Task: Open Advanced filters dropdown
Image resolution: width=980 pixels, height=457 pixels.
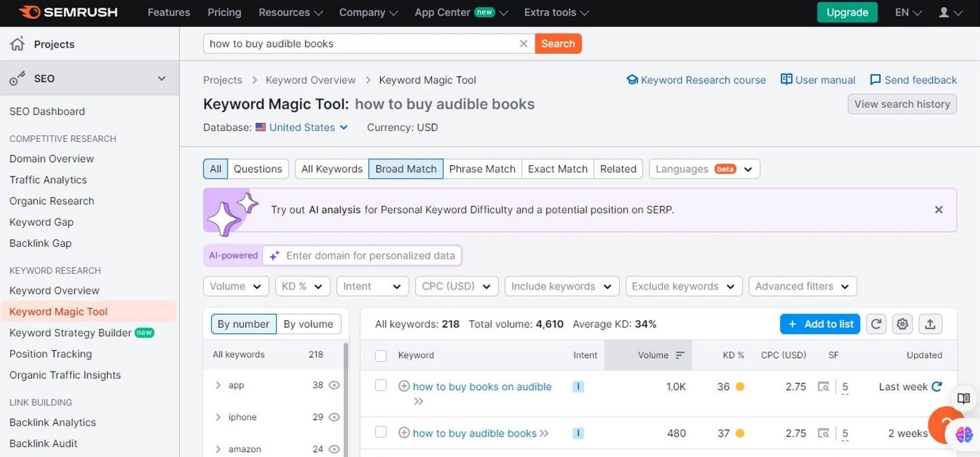Action: (803, 286)
